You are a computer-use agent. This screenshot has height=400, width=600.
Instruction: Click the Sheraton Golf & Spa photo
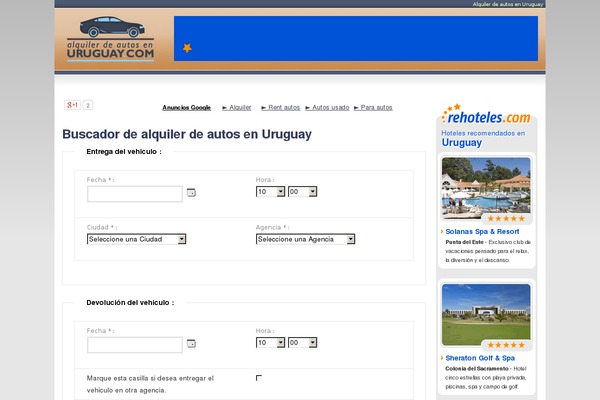click(x=486, y=315)
